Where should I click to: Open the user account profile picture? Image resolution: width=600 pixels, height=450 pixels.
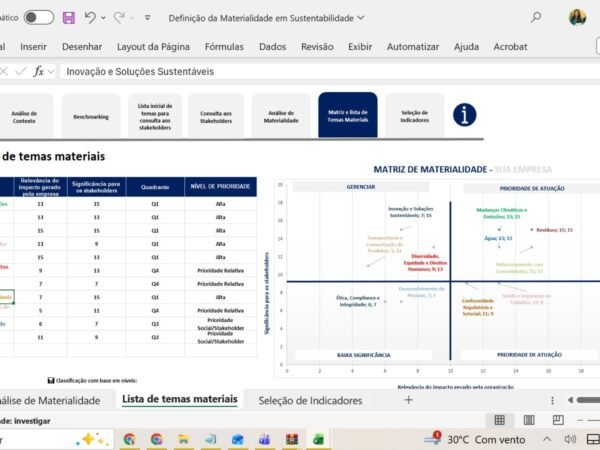click(577, 17)
